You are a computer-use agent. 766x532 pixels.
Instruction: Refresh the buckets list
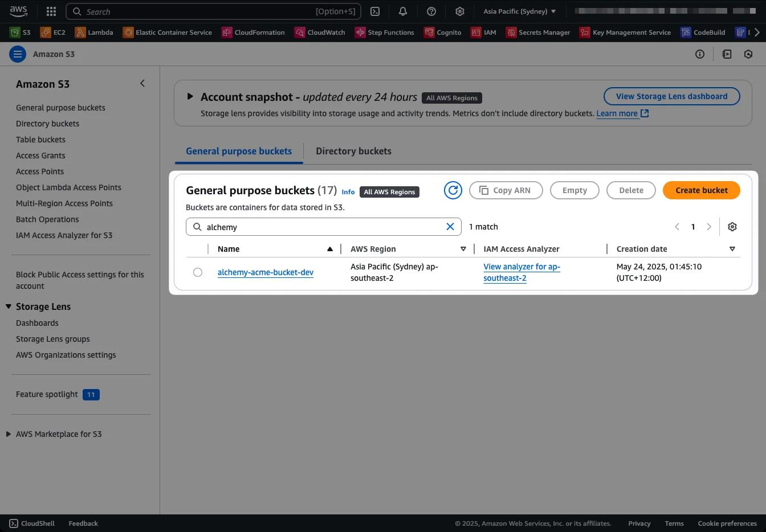(453, 190)
